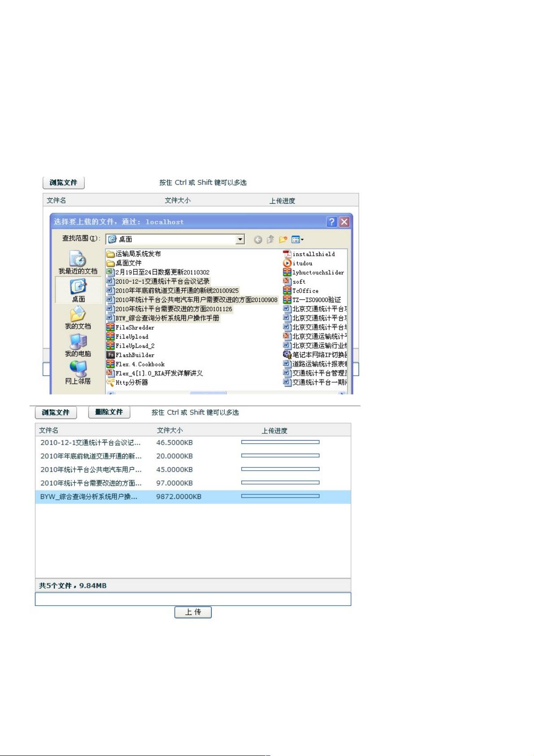Select folder 桌面文件
534x756 pixels.
pos(124,263)
